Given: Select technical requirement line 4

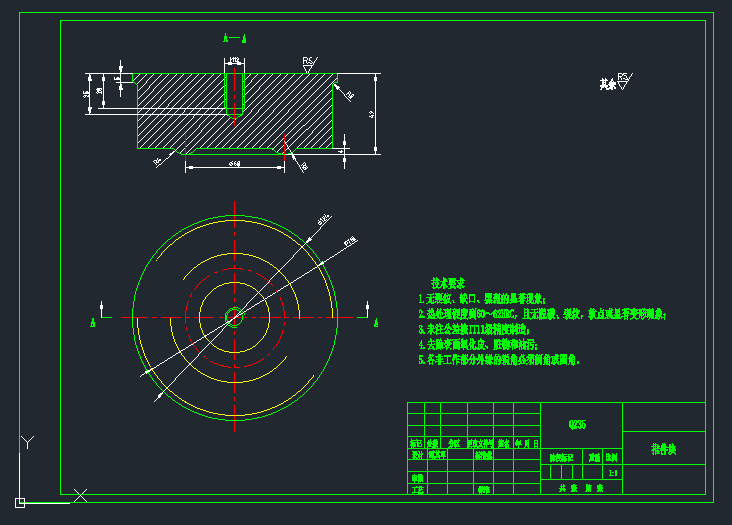Looking at the screenshot, I should pyautogui.click(x=478, y=345).
